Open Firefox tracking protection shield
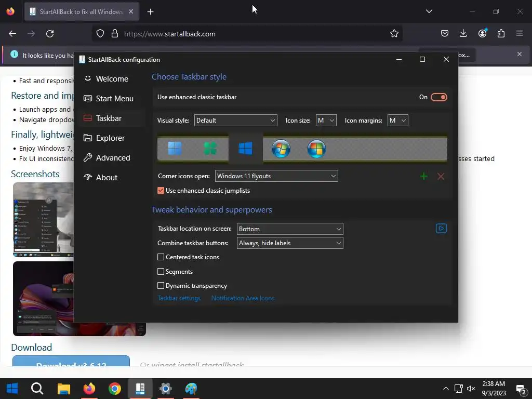532x399 pixels. coord(100,34)
